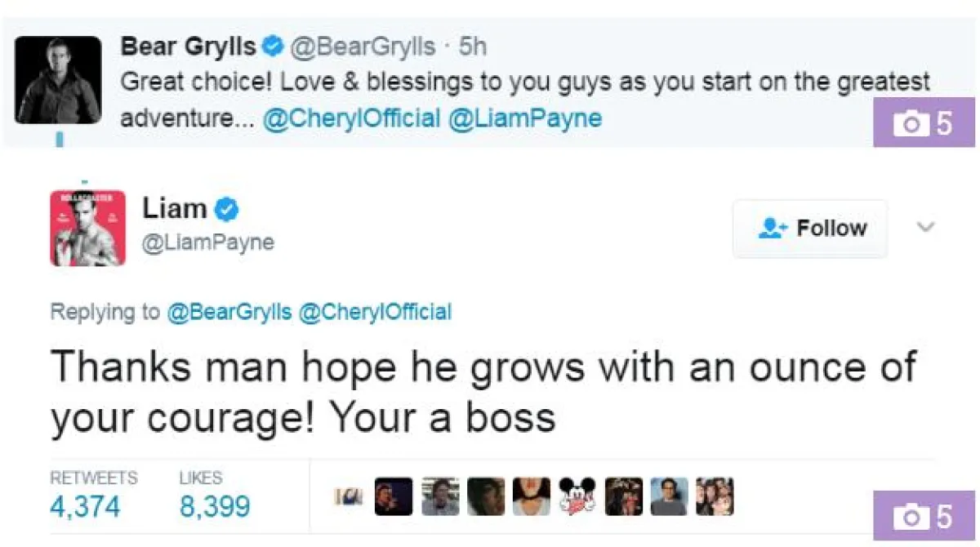Viewport: 980px width, 547px height.
Task: Open @CherylOfficial mention in Bear Grylls' tweet
Action: [x=352, y=118]
